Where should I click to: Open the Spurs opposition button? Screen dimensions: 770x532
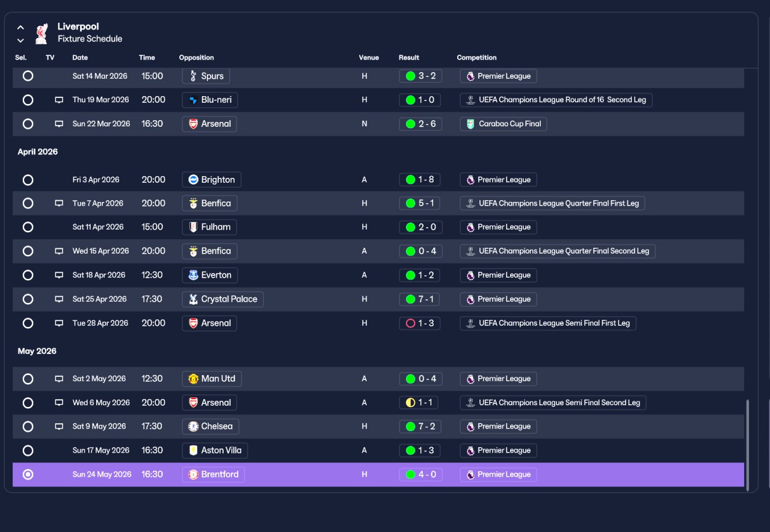click(206, 76)
